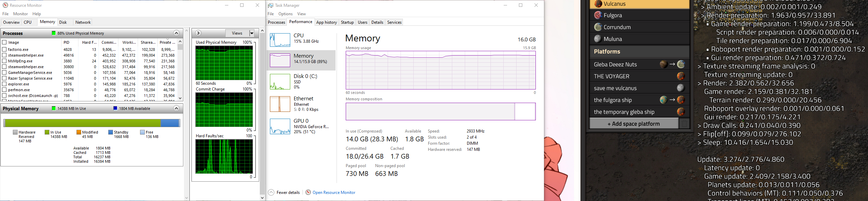Select Ethernet in Task Manager sidebar
The image size is (868, 201).
[301, 104]
